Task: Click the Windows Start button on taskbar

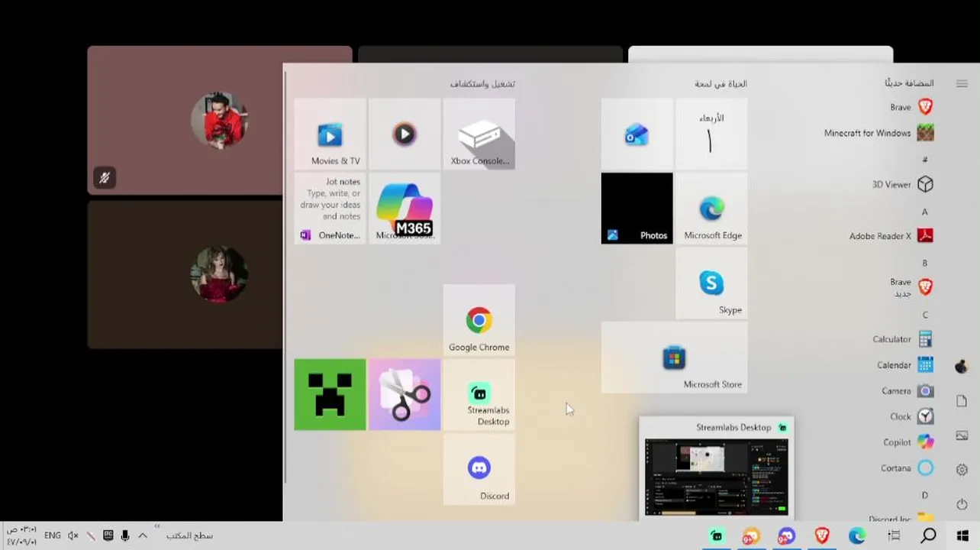Action: (962, 535)
